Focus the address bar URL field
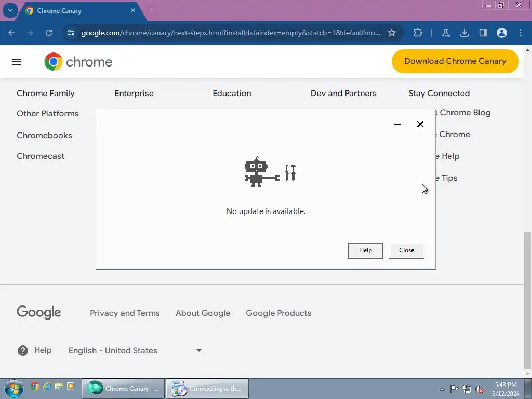 pos(231,33)
